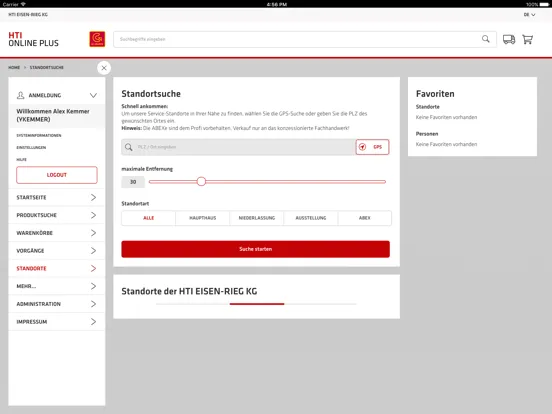Open the shopping cart icon
Screen dimensions: 552x414
tap(527, 39)
